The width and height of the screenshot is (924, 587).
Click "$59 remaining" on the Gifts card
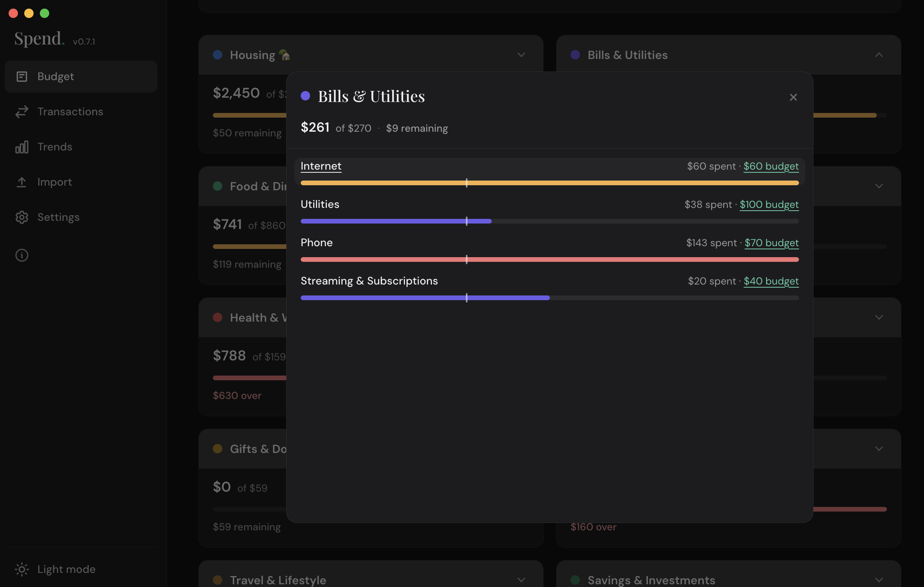point(247,527)
